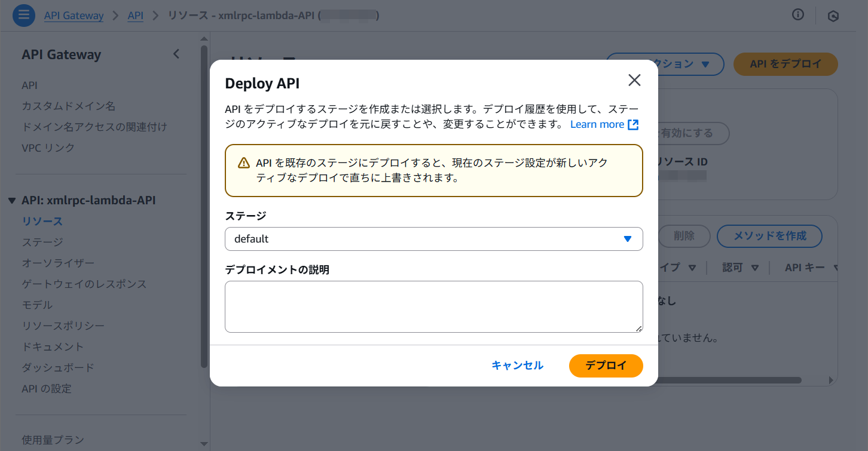Close the Deploy API dialog

point(634,81)
